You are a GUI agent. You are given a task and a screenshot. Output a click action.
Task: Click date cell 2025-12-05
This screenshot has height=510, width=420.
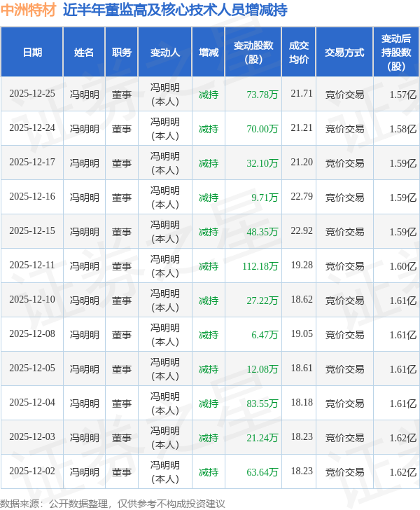[32, 368]
